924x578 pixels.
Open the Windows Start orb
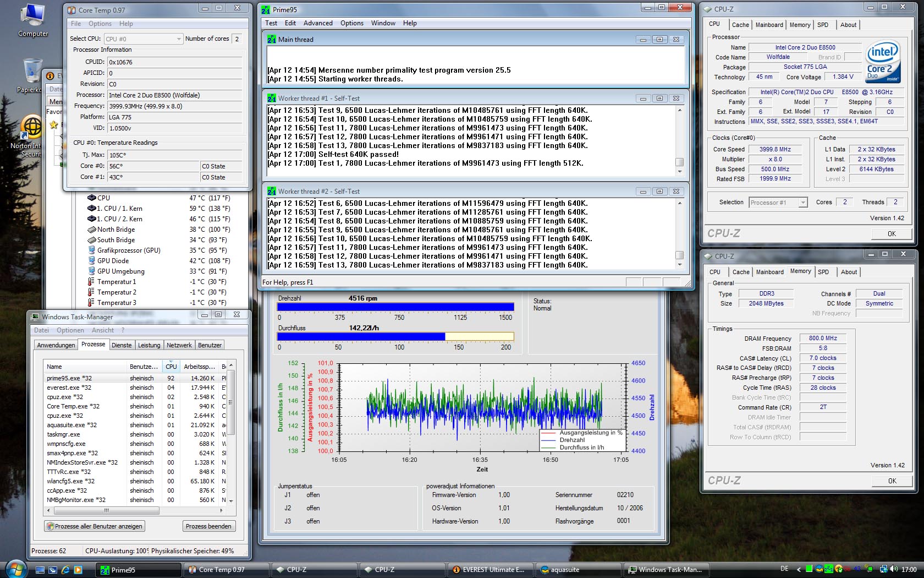pyautogui.click(x=15, y=569)
